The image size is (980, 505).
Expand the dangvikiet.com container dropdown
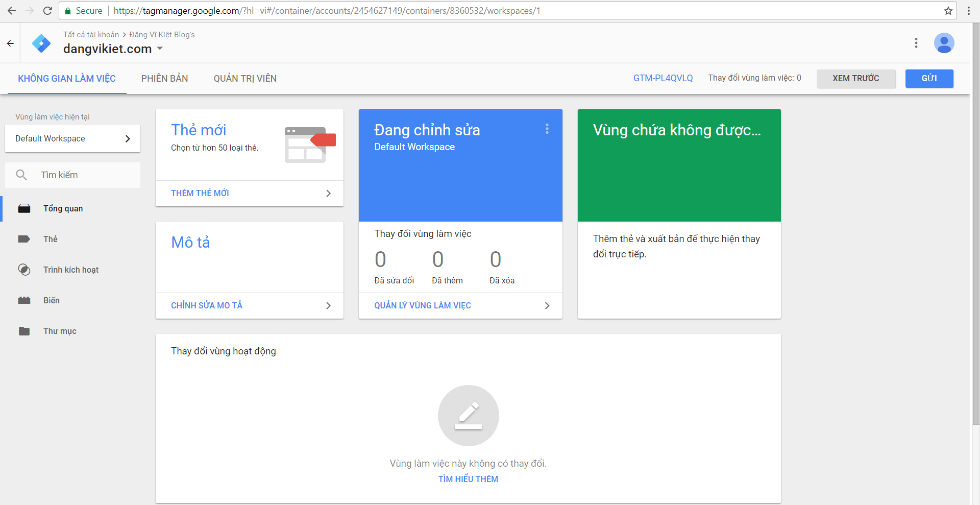[x=160, y=49]
